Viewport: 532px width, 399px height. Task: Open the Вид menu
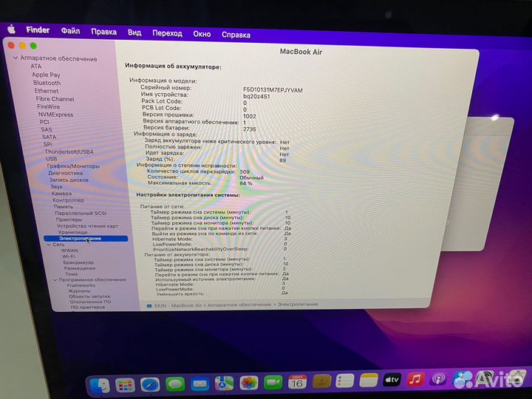point(134,33)
